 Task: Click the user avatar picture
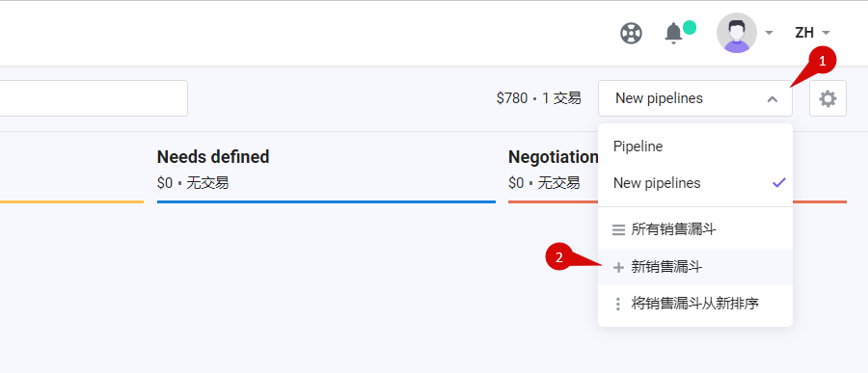click(736, 33)
